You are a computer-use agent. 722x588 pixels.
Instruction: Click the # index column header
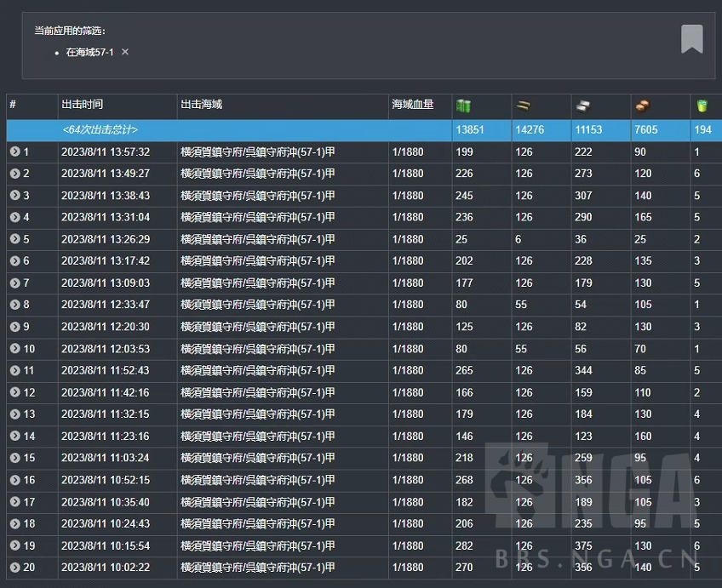coord(13,105)
